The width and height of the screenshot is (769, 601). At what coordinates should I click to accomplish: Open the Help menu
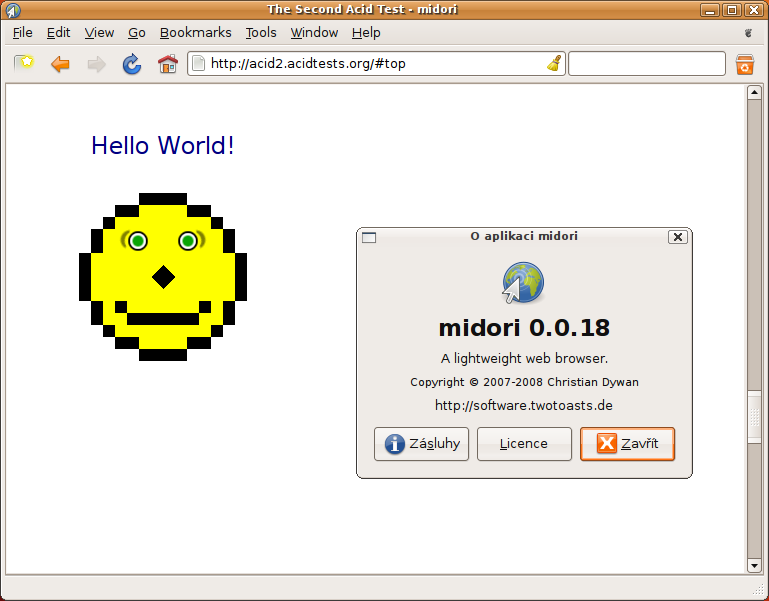(366, 33)
